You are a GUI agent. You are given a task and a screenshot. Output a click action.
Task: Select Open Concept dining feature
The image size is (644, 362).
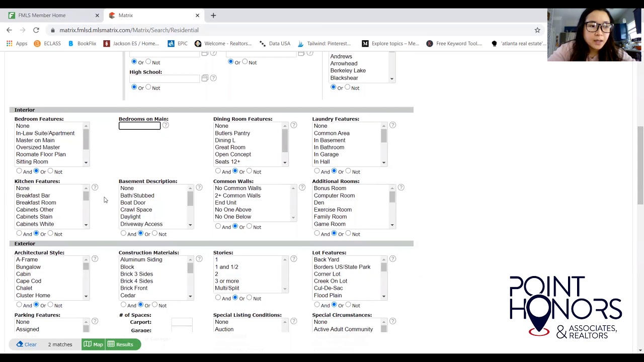pos(233,154)
